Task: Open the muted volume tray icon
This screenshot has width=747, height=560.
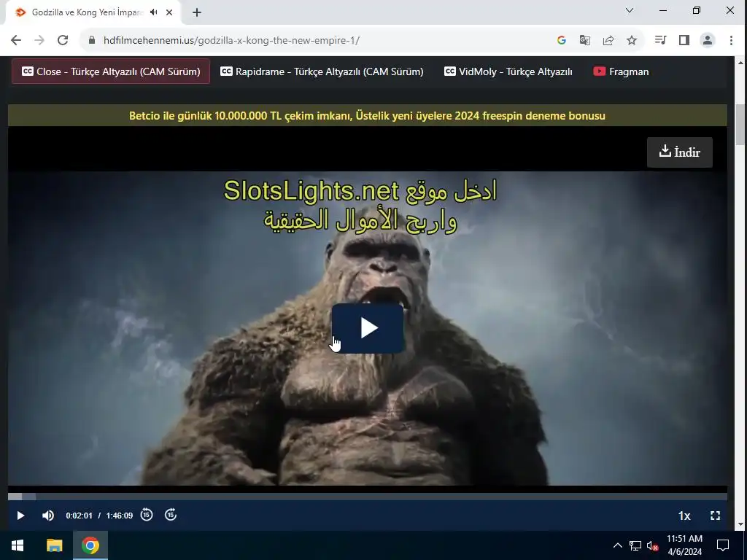Action: pyautogui.click(x=653, y=545)
